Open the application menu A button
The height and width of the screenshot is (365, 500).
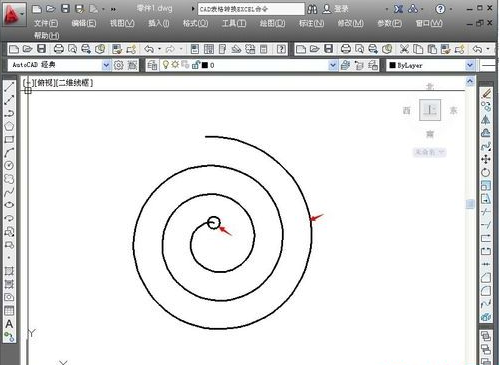tap(13, 14)
